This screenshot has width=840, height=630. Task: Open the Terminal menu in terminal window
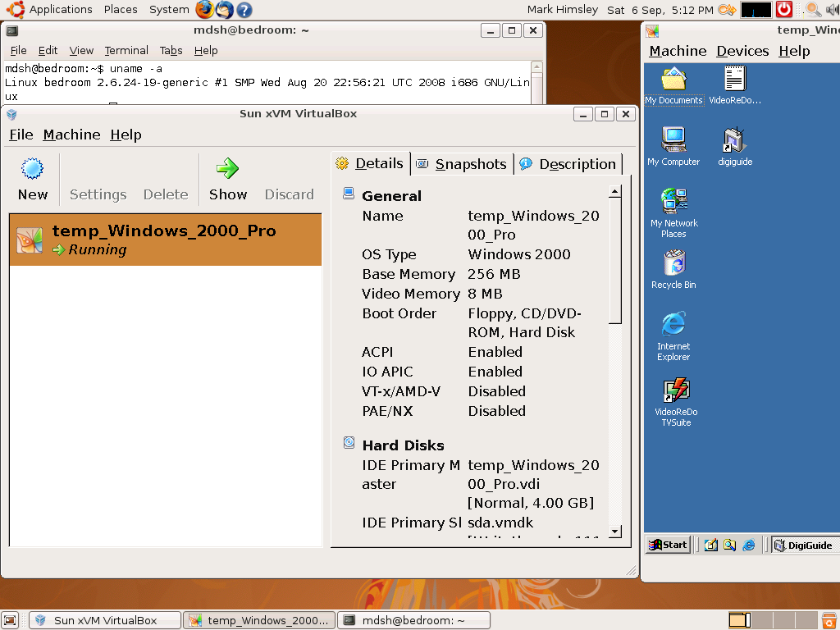point(126,50)
